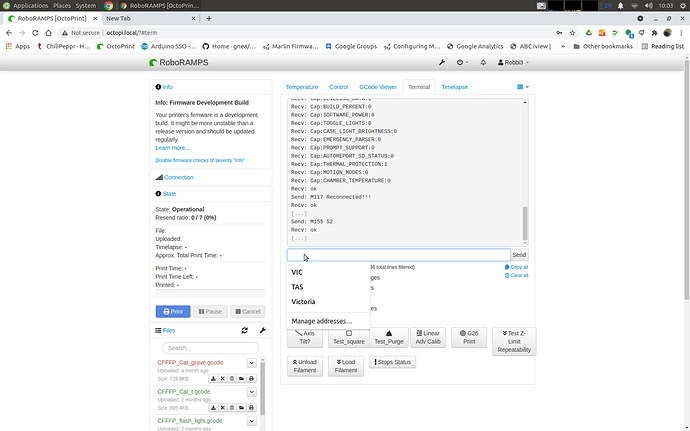Bookmark this page with star icon
The image size is (690, 431).
coord(573,33)
